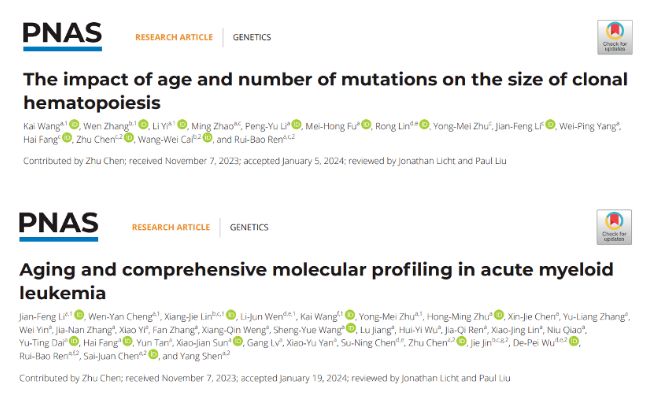Open Rong Lin's ORCID icon
The height and width of the screenshot is (396, 656).
(424, 124)
